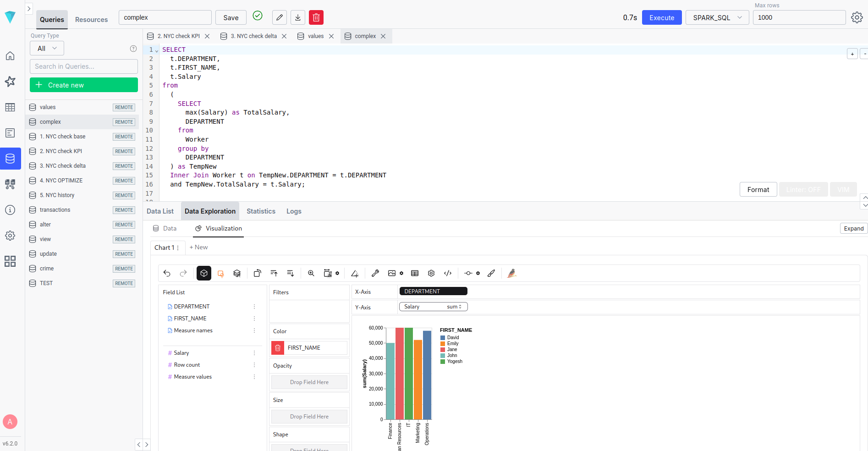The height and width of the screenshot is (451, 868).
Task: Enable VIM mode in the editor
Action: [843, 189]
